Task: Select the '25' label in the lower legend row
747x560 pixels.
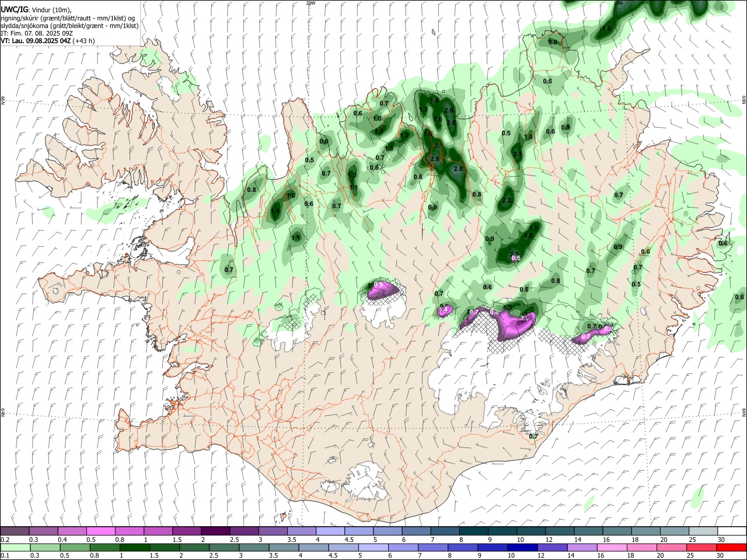Action: pos(691,555)
